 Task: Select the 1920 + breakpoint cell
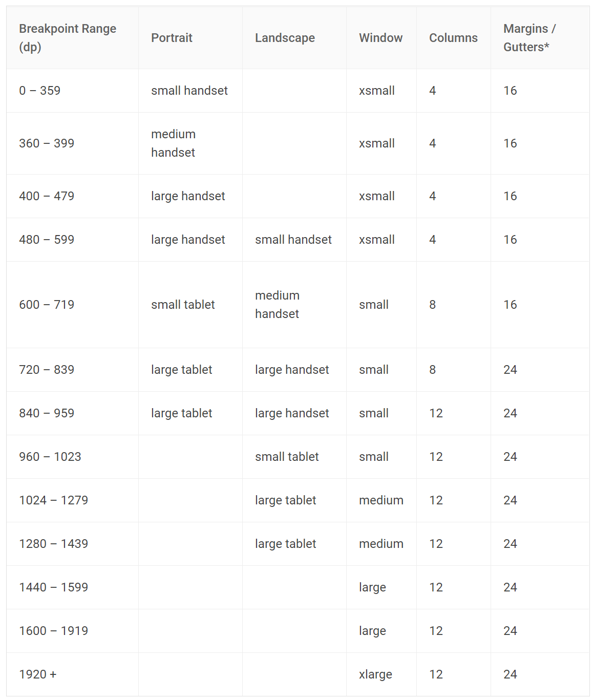click(72, 674)
